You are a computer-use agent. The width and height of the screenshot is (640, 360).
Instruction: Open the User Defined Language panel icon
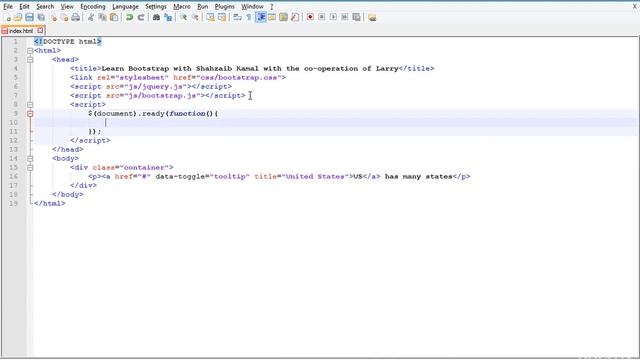(272, 17)
